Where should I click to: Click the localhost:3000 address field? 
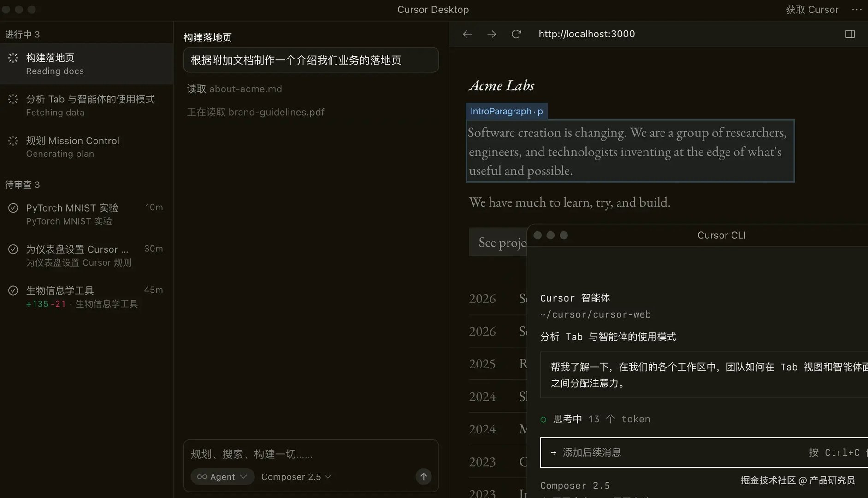pos(586,34)
